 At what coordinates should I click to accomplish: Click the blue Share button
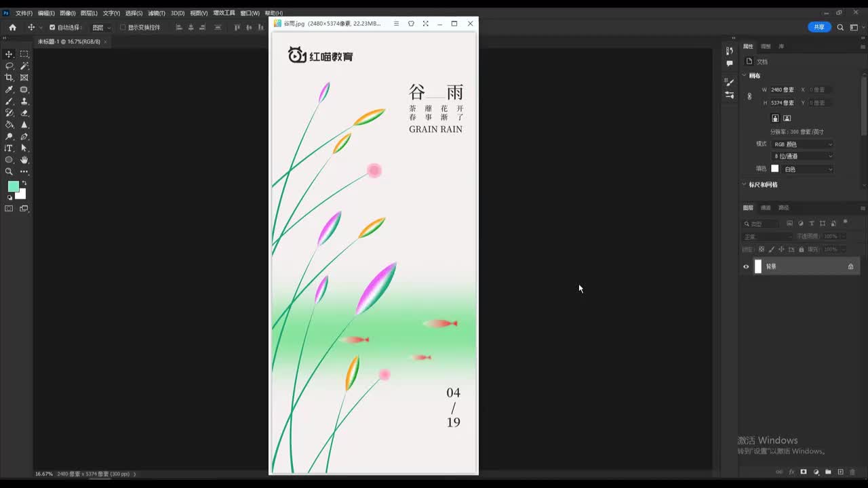(819, 27)
